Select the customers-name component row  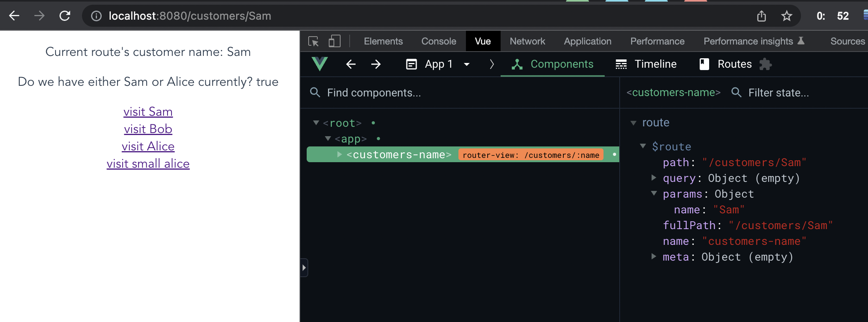coord(463,155)
